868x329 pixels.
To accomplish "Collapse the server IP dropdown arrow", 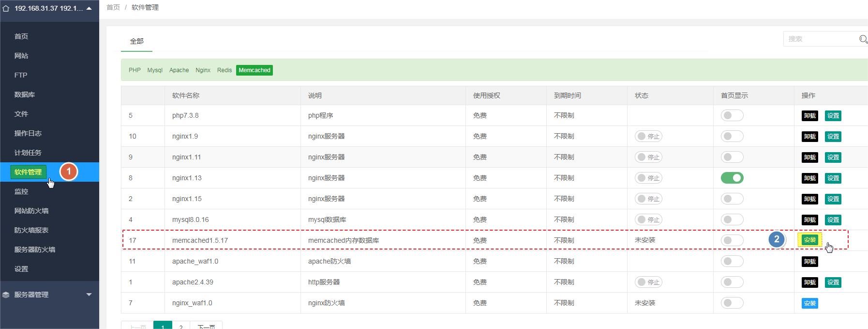I will pyautogui.click(x=89, y=8).
